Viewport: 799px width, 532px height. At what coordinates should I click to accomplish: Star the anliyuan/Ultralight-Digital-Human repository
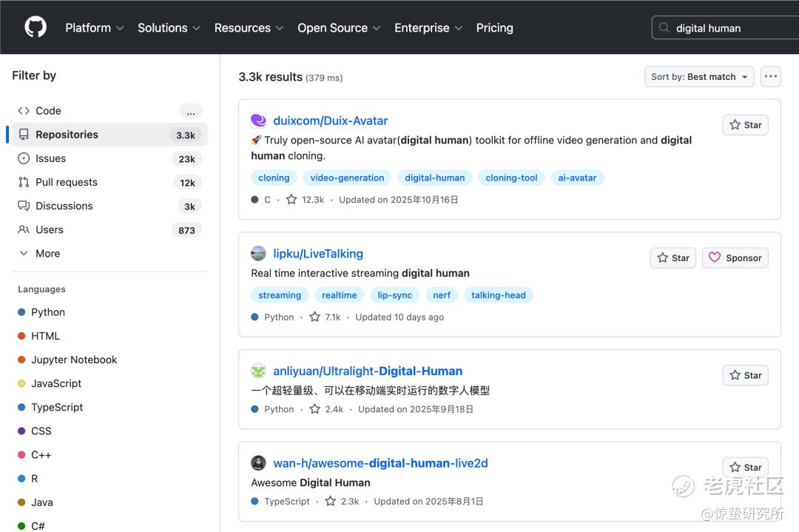point(745,375)
